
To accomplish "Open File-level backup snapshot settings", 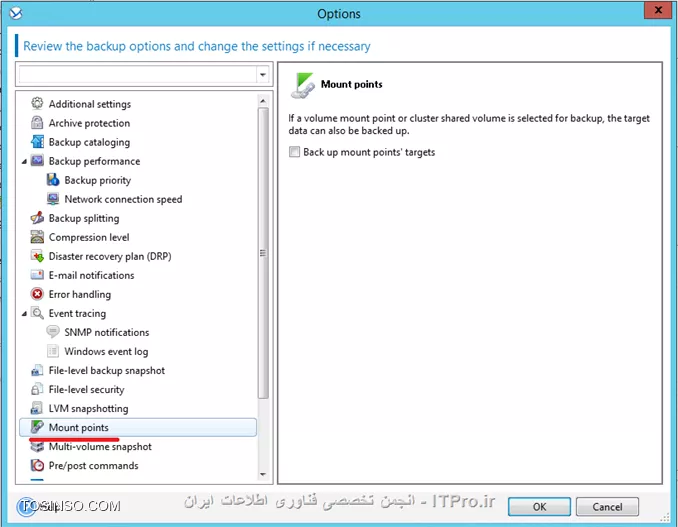I will [107, 370].
